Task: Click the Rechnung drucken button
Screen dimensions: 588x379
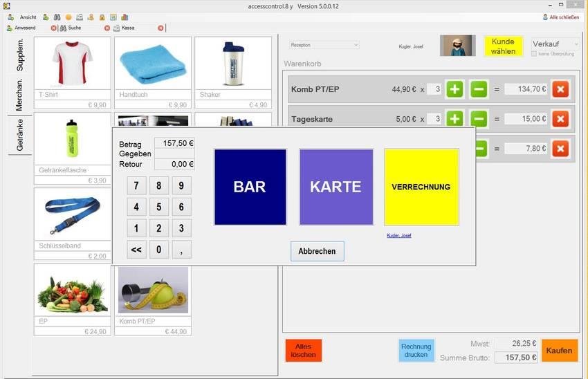Action: coord(416,351)
